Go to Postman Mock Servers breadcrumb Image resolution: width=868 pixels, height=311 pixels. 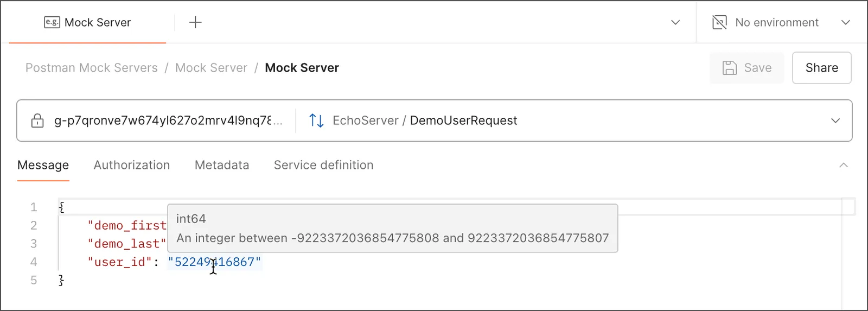(92, 68)
